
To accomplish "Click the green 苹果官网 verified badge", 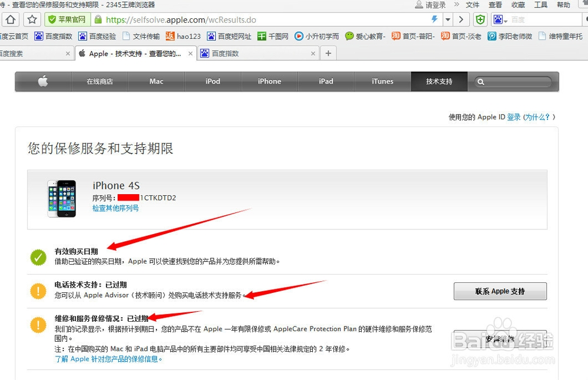I will click(x=67, y=19).
